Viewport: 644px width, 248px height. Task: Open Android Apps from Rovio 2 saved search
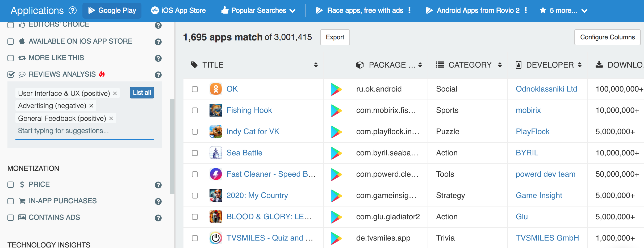[472, 10]
